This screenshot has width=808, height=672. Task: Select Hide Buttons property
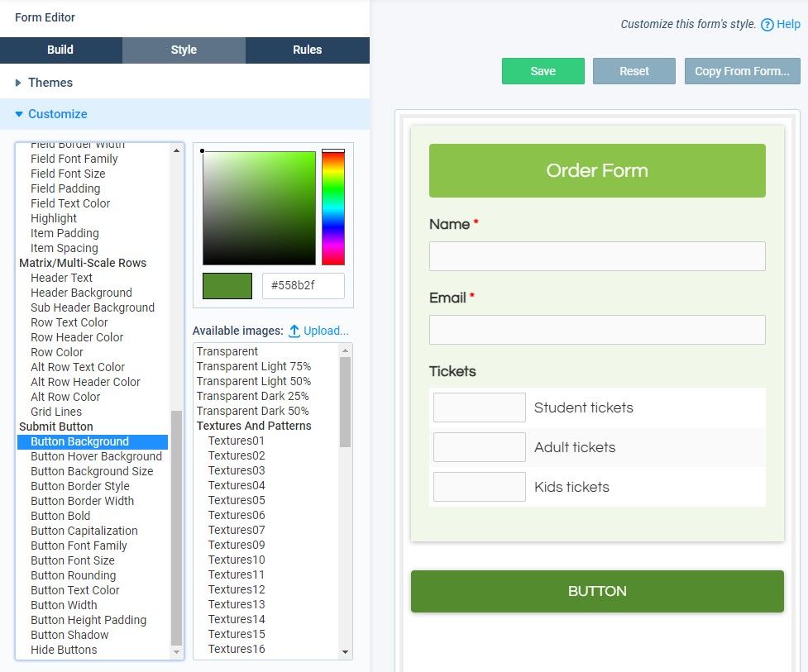click(x=64, y=651)
